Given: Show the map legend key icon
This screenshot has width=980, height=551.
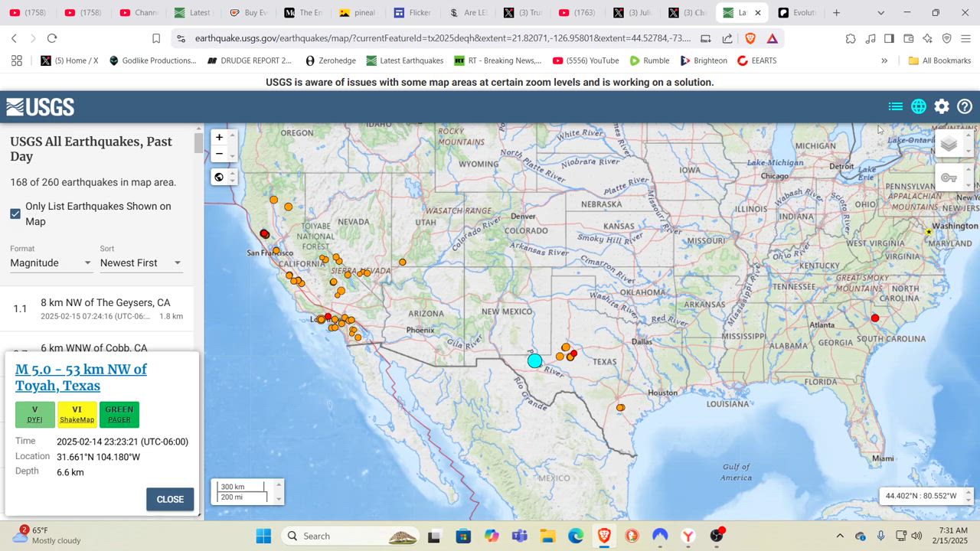Looking at the screenshot, I should click(x=949, y=178).
